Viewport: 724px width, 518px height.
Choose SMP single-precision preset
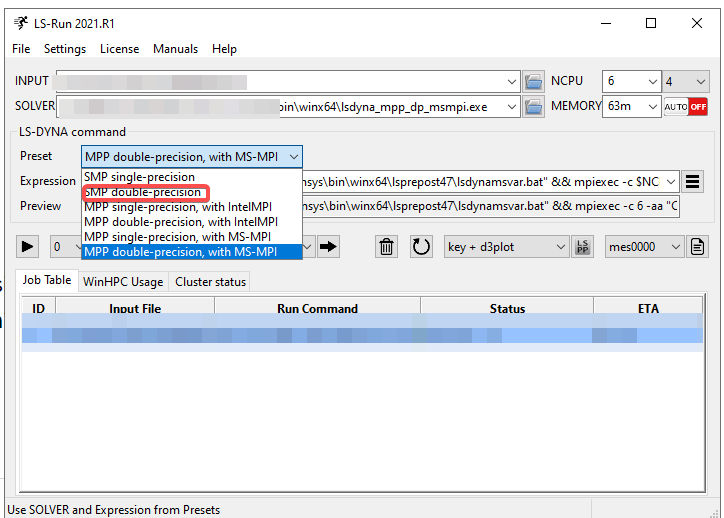[x=192, y=177]
